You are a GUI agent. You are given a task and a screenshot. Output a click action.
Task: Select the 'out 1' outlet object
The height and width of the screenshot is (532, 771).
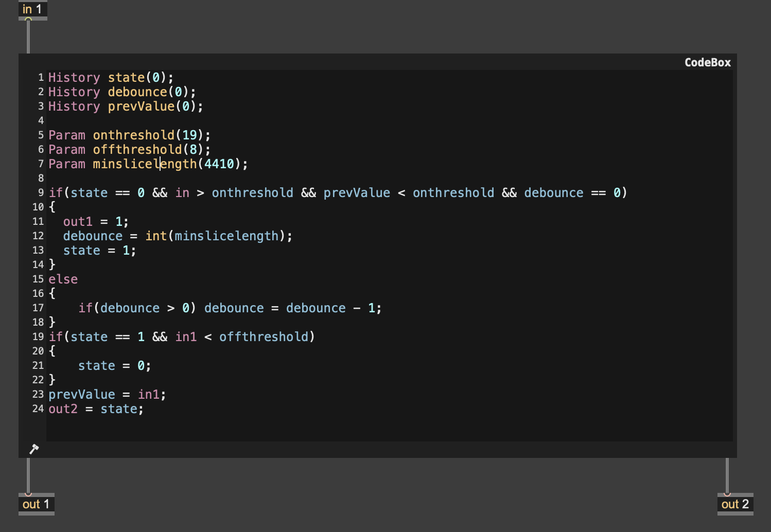(x=37, y=504)
